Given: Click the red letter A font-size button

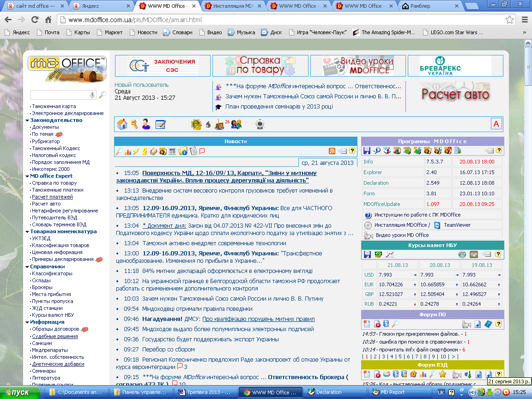Looking at the screenshot, I should coord(496,124).
